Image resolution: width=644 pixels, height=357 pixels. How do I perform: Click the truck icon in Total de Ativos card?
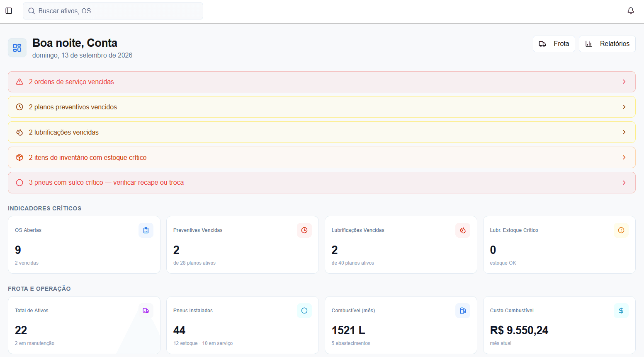pos(146,311)
